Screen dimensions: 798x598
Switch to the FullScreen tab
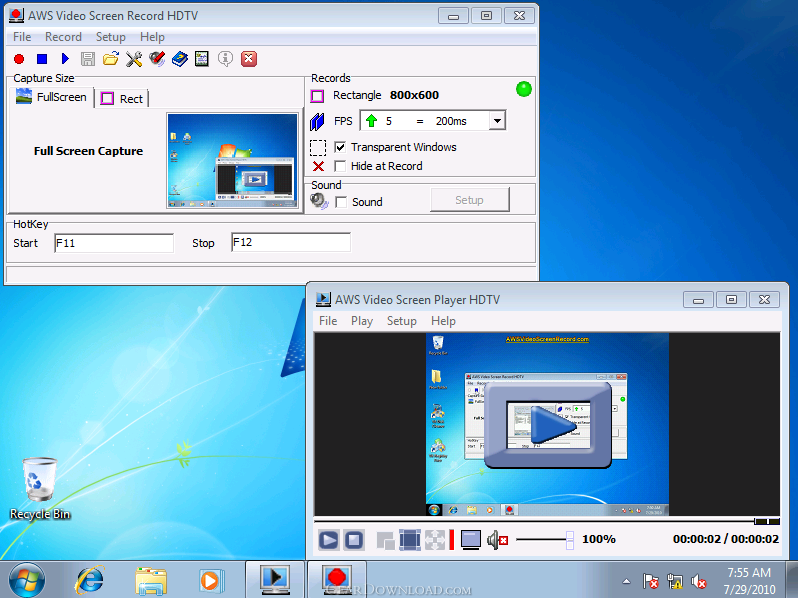click(x=51, y=97)
